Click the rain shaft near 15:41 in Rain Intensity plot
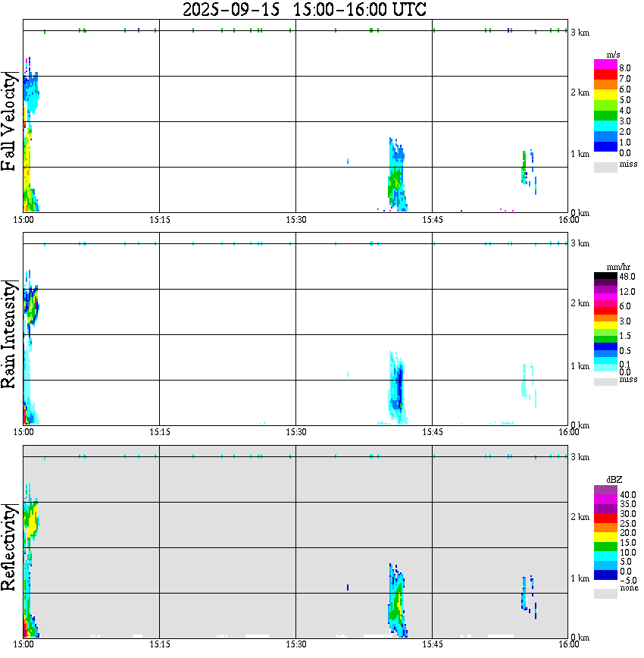The width and height of the screenshot is (644, 658). 397,388
